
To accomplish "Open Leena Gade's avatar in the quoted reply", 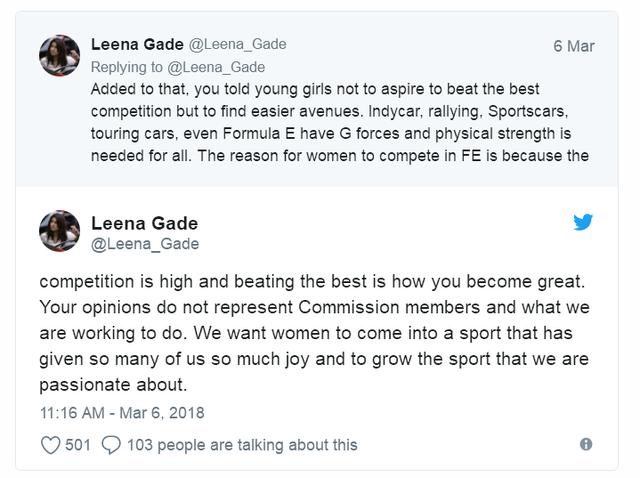I will click(x=60, y=55).
